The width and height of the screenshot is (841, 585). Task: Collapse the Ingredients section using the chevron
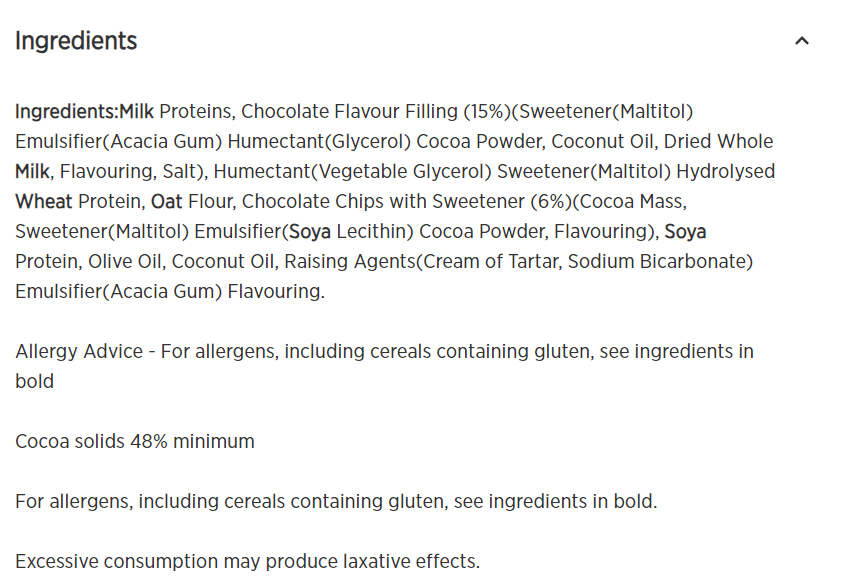(x=801, y=41)
